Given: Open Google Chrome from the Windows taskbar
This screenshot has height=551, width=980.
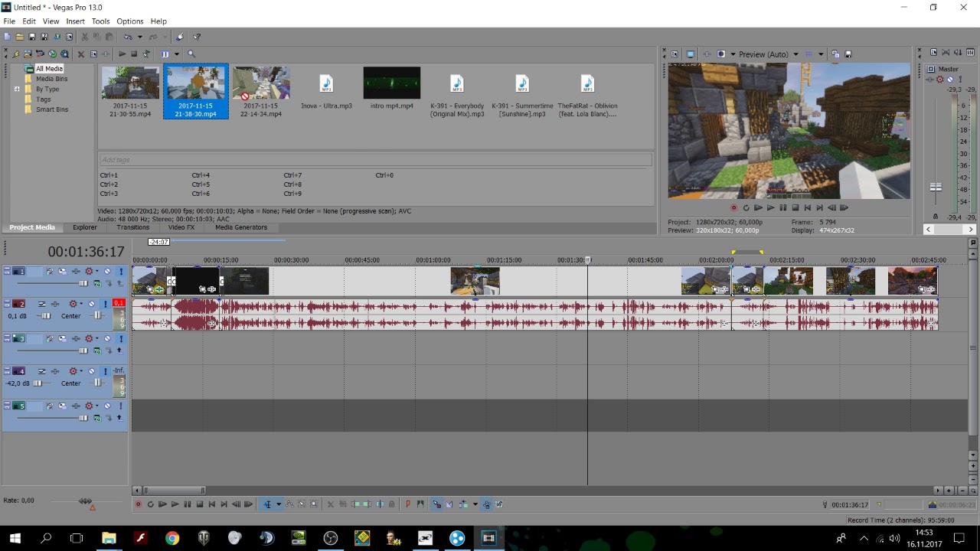Looking at the screenshot, I should (172, 538).
